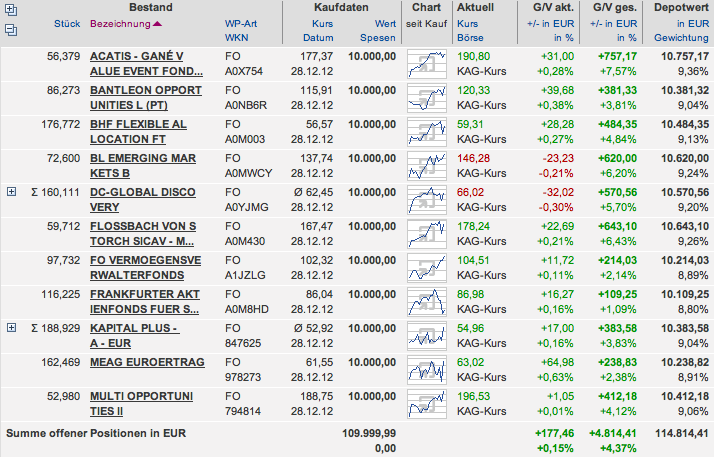
Task: Open ACATIS - GANÉ VALUE EVENT FOND link
Action: [x=146, y=64]
